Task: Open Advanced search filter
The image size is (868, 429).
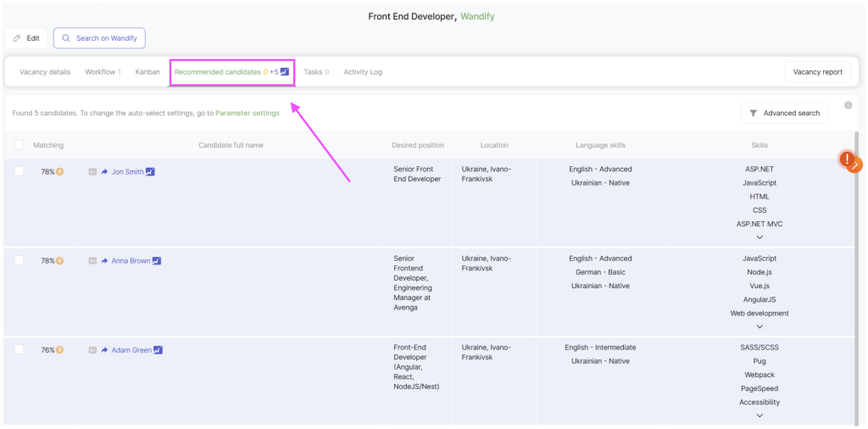Action: (x=784, y=113)
